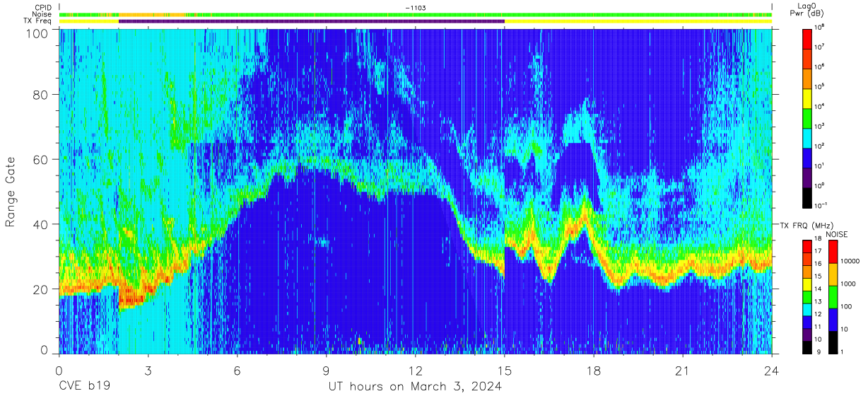Click the 80 tick on Range Gate axis
Image resolution: width=868 pixels, height=401 pixels.
point(41,95)
